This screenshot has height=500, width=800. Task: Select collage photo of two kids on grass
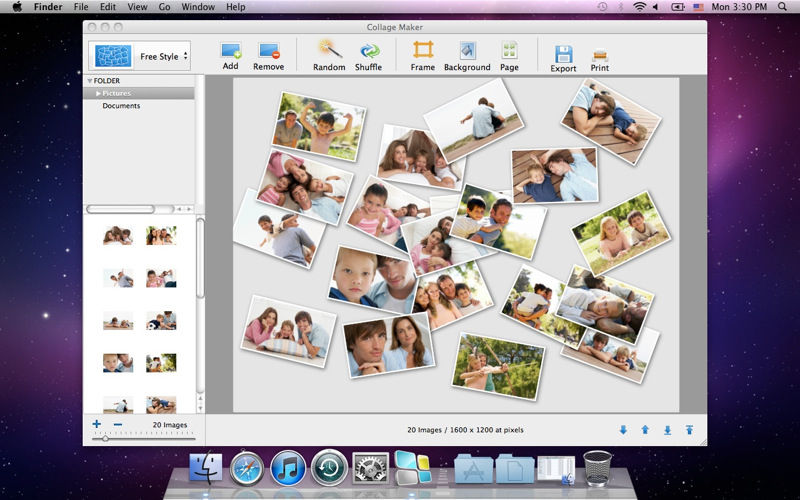click(621, 233)
